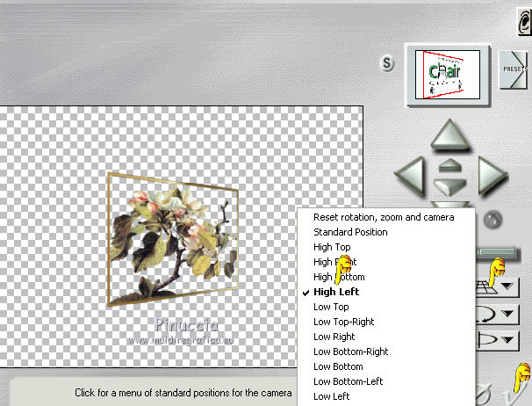
Task: Click the large down arrow behind the menu
Action: [x=449, y=204]
